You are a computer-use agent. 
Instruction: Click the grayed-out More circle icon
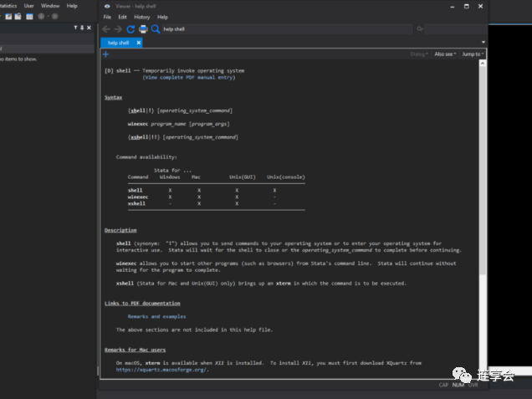[x=41, y=16]
